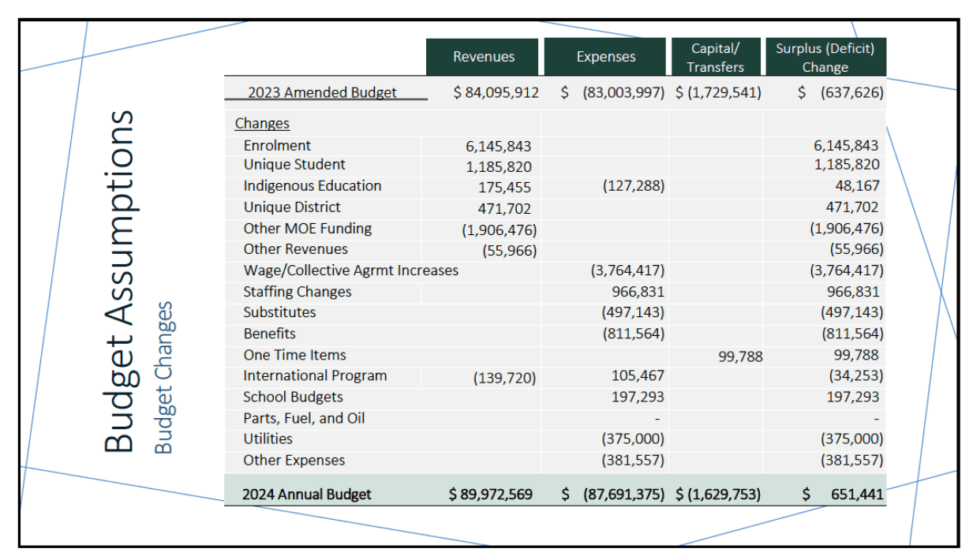Select the Staffing Changes row label
The height and width of the screenshot is (560, 973).
point(297,292)
